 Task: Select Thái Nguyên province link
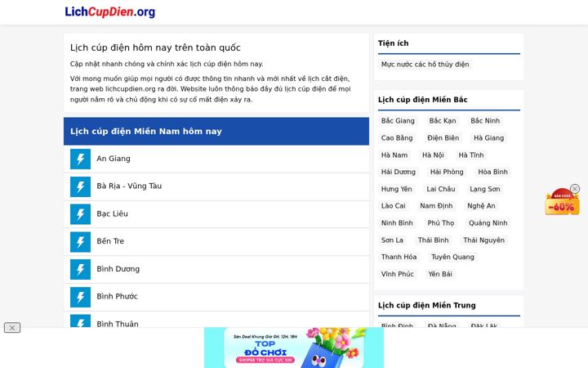483,240
